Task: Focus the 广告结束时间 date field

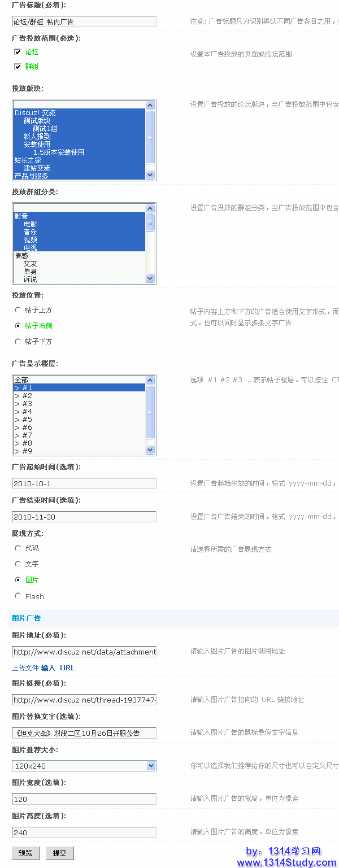Action: click(x=84, y=517)
